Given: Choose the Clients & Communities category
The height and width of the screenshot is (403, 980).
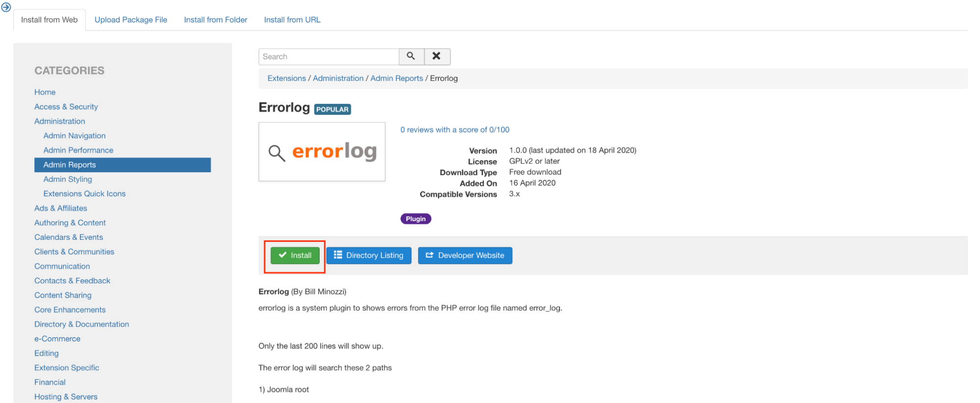Looking at the screenshot, I should (74, 252).
